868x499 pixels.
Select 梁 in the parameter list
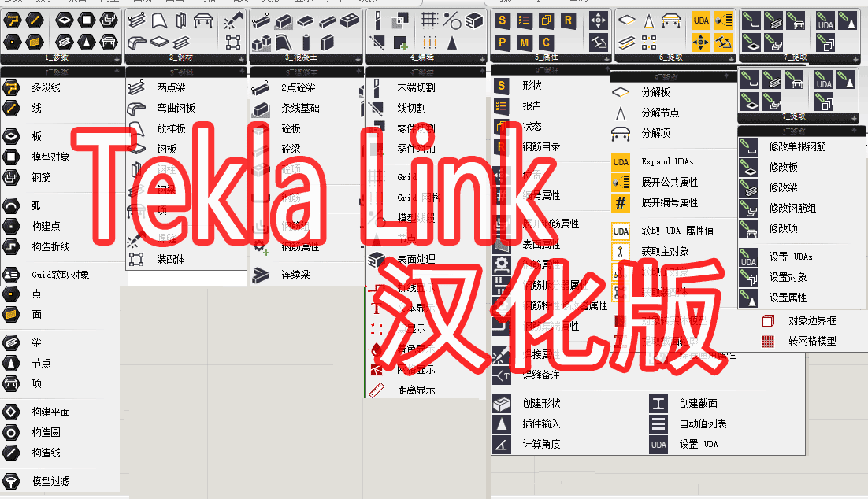(37, 342)
